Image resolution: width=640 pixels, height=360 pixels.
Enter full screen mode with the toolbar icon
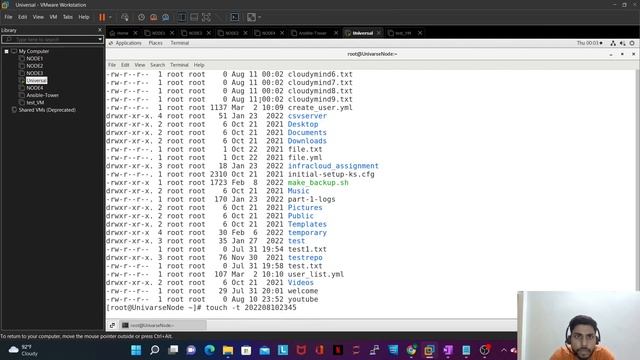[207, 17]
